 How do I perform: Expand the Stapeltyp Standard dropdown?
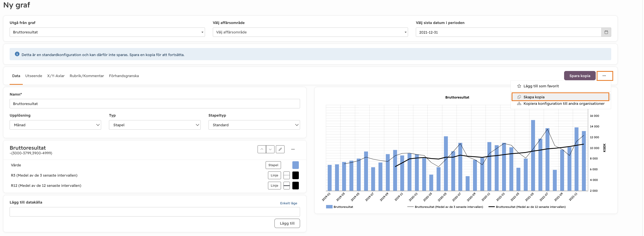click(x=254, y=125)
